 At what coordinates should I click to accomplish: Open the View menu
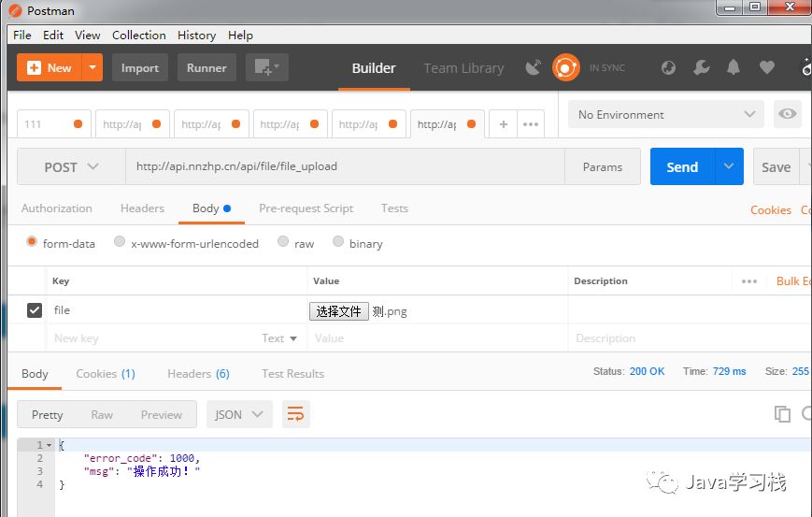tap(88, 36)
